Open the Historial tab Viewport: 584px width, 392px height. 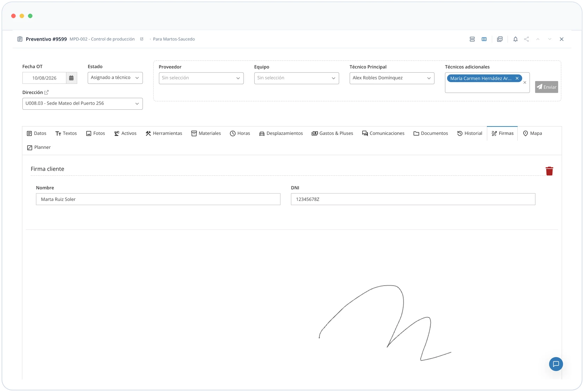[470, 133]
